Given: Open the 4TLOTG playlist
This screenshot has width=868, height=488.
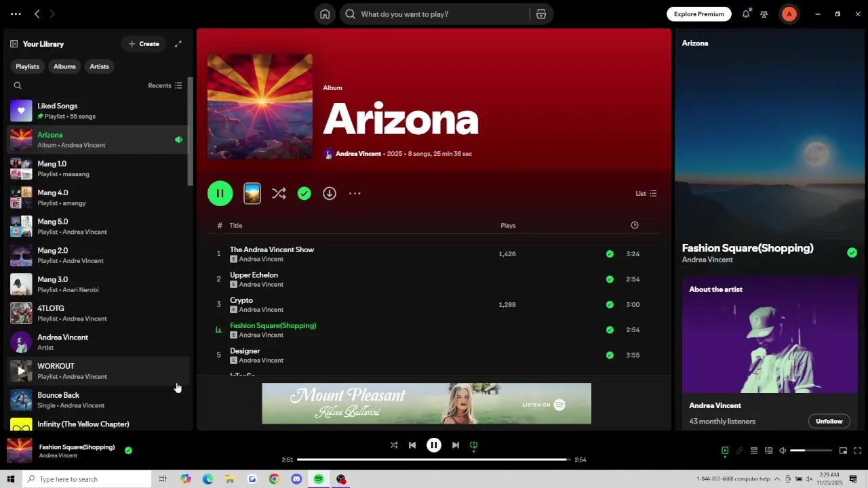Looking at the screenshot, I should [x=96, y=313].
